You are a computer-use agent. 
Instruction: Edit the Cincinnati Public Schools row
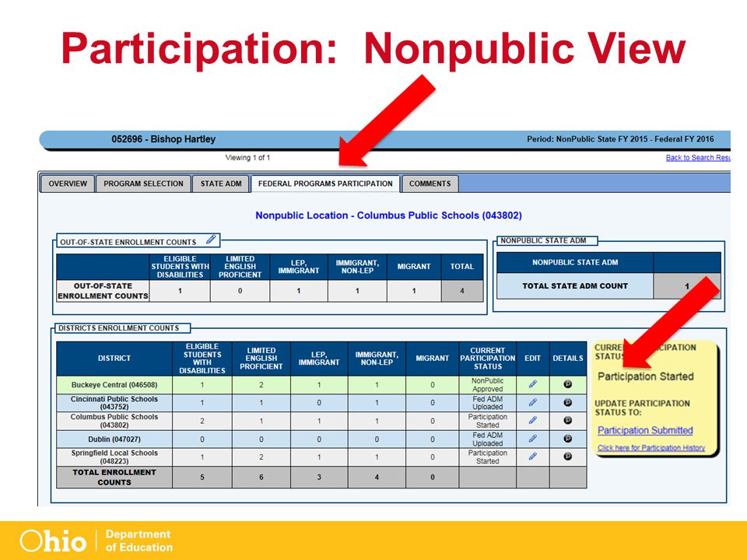pyautogui.click(x=532, y=402)
